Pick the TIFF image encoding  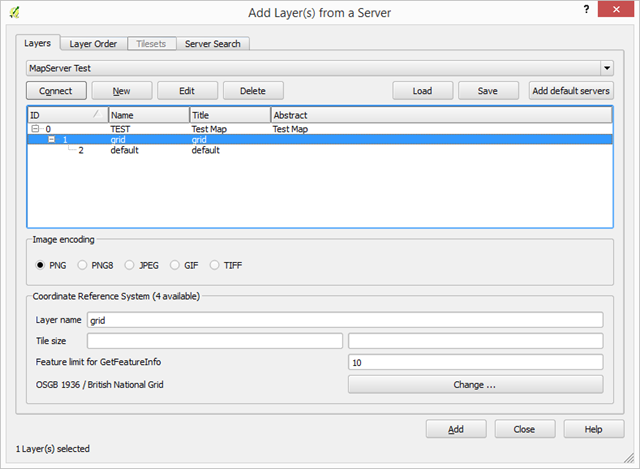214,265
